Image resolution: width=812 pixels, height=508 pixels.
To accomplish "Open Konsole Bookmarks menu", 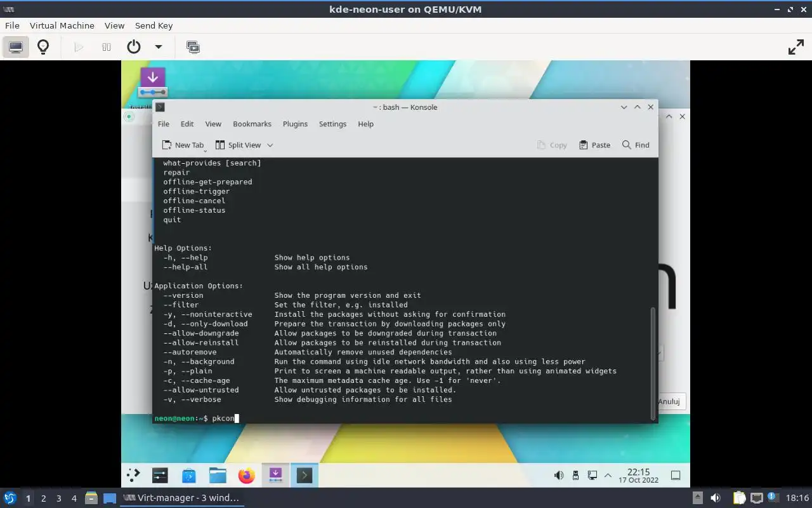I will click(252, 124).
